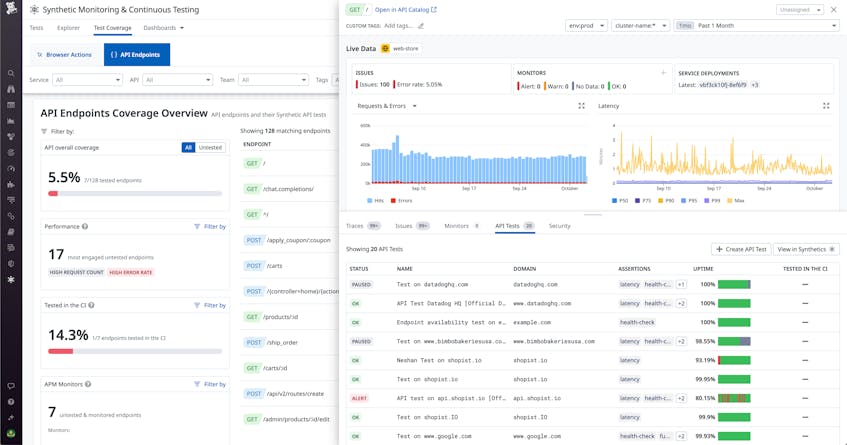The image size is (847, 445).
Task: Toggle the P50 series in the Latency legend
Action: [x=620, y=200]
